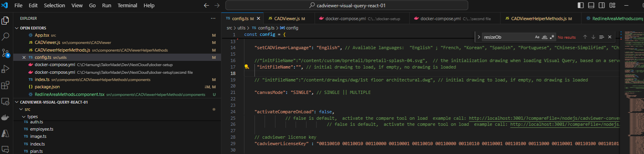644x154 pixels.
Task: Open the Terminal menu
Action: pos(127,5)
